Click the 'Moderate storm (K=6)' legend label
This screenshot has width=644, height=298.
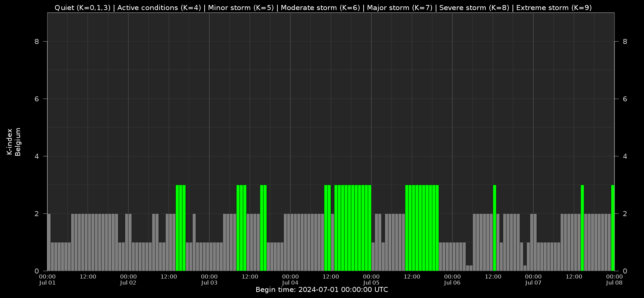pyautogui.click(x=320, y=8)
